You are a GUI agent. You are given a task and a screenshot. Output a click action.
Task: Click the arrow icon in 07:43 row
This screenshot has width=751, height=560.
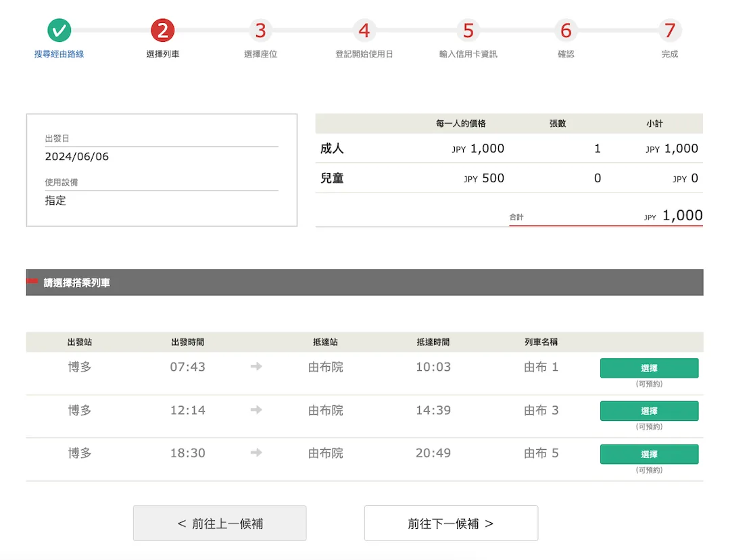click(x=256, y=367)
